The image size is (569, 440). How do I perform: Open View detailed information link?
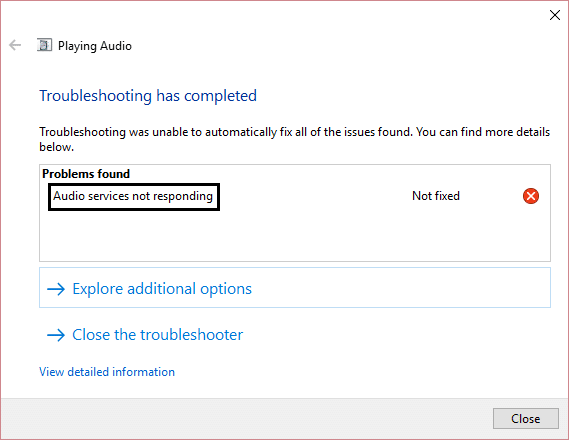[107, 372]
